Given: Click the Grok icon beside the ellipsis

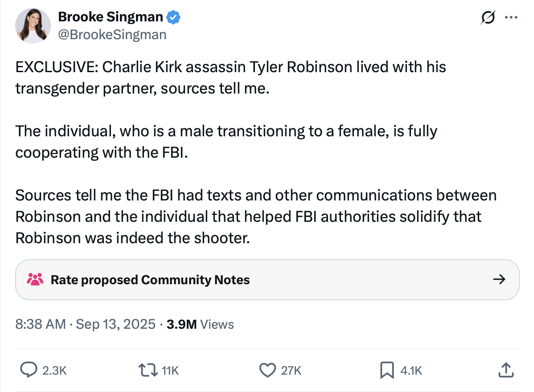Looking at the screenshot, I should pyautogui.click(x=488, y=18).
